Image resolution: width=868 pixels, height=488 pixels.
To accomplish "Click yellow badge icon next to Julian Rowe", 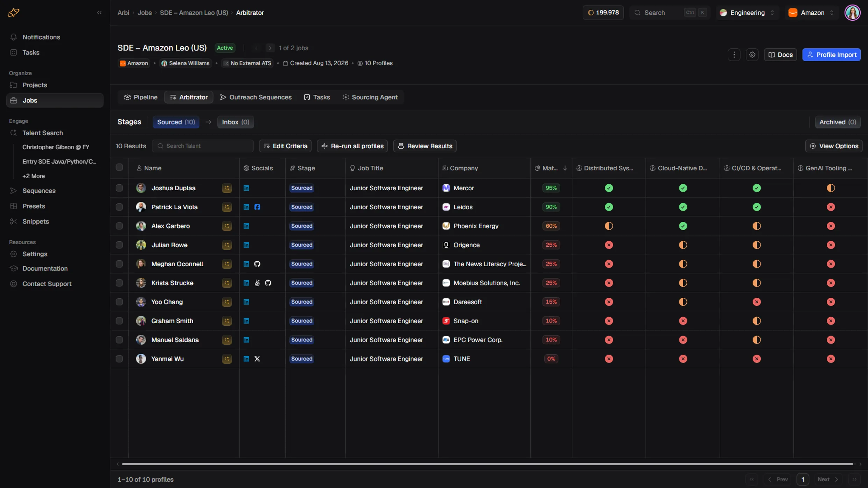I will click(x=227, y=245).
